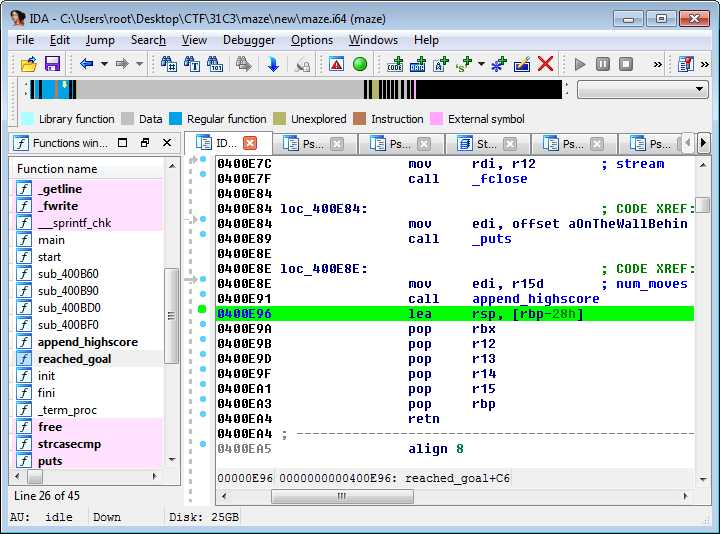This screenshot has height=534, width=720.
Task: Select the reached_goal function entry
Action: (x=74, y=359)
